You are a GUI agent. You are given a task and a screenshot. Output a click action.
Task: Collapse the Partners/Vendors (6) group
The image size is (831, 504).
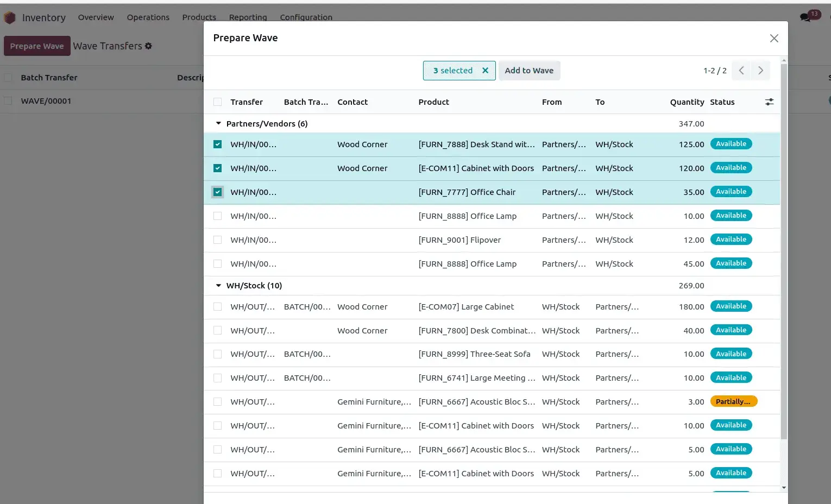tap(219, 124)
